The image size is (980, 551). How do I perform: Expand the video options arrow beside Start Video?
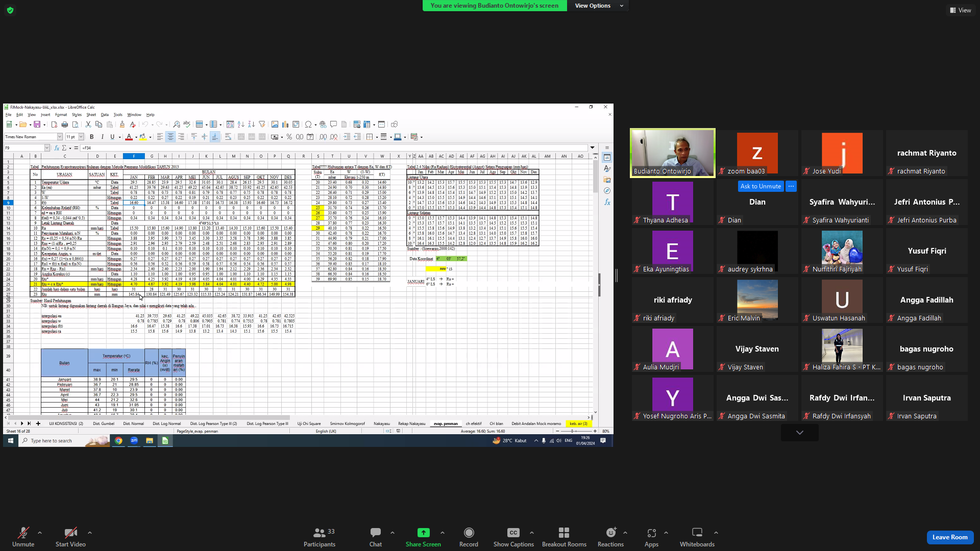(90, 533)
